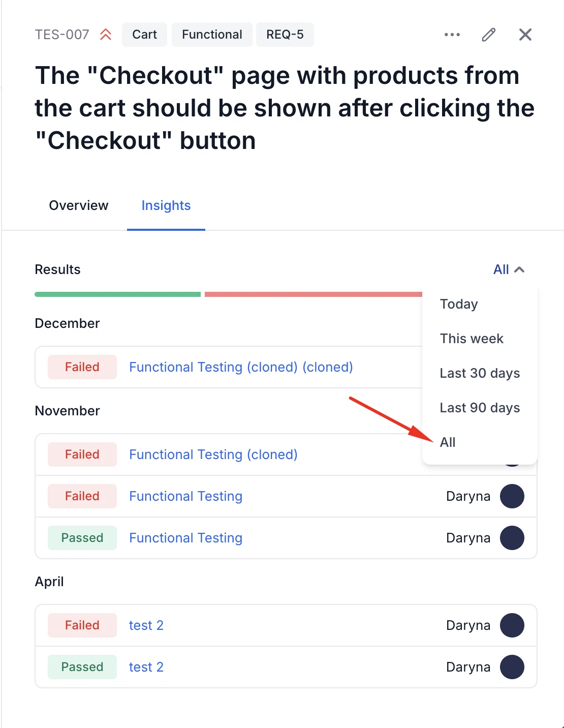Viewport: 564px width, 728px height.
Task: Select Today from the filter menu
Action: tap(459, 304)
